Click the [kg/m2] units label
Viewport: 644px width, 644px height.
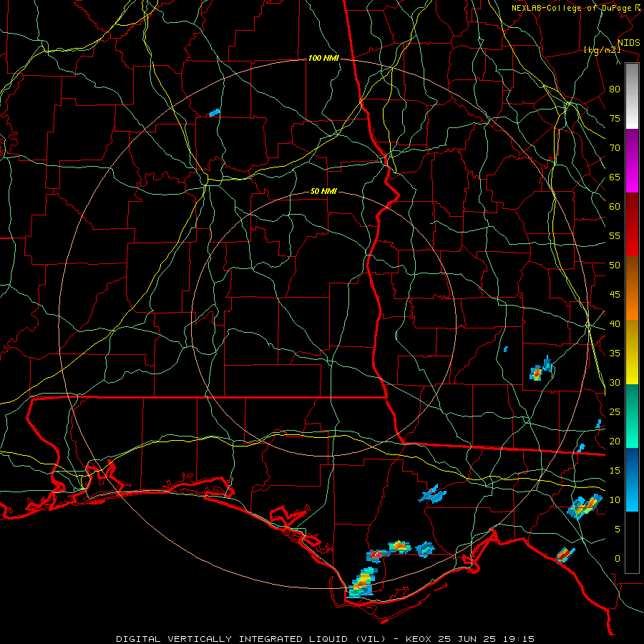[602, 50]
